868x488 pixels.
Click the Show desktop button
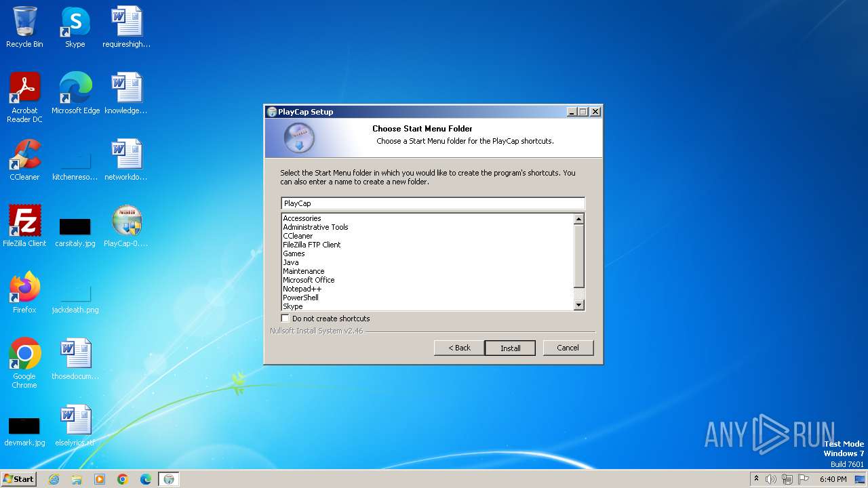click(861, 479)
